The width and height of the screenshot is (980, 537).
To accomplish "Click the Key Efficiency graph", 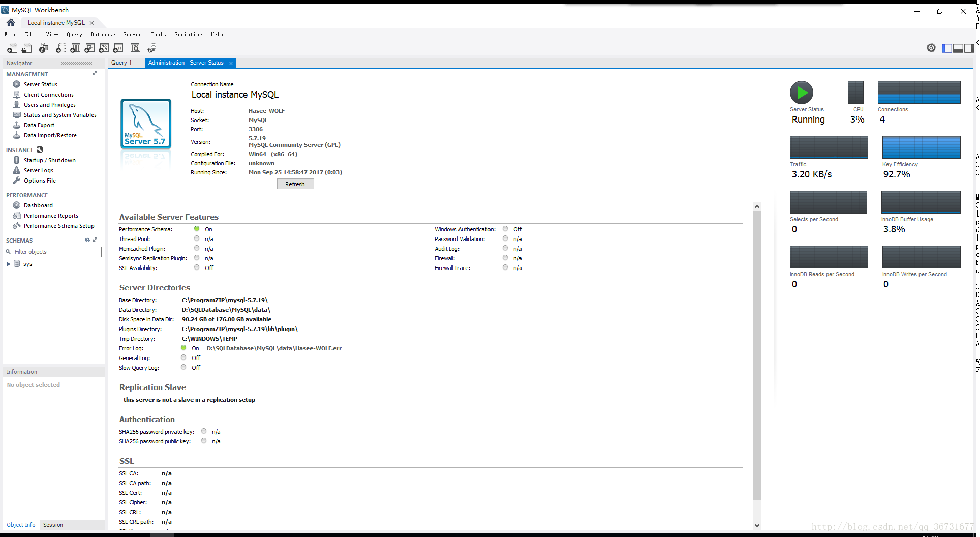I will [921, 147].
